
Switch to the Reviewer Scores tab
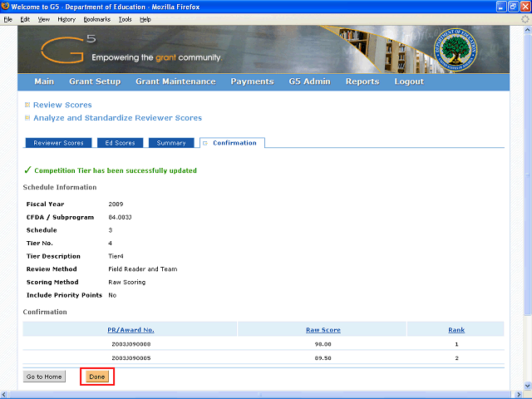(58, 143)
